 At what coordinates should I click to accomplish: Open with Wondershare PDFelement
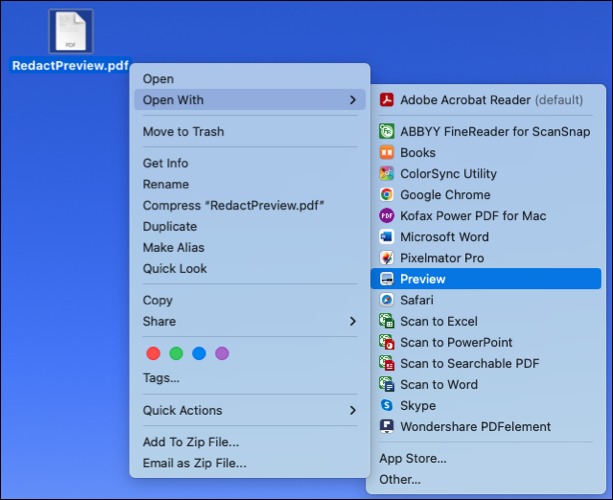(486, 427)
